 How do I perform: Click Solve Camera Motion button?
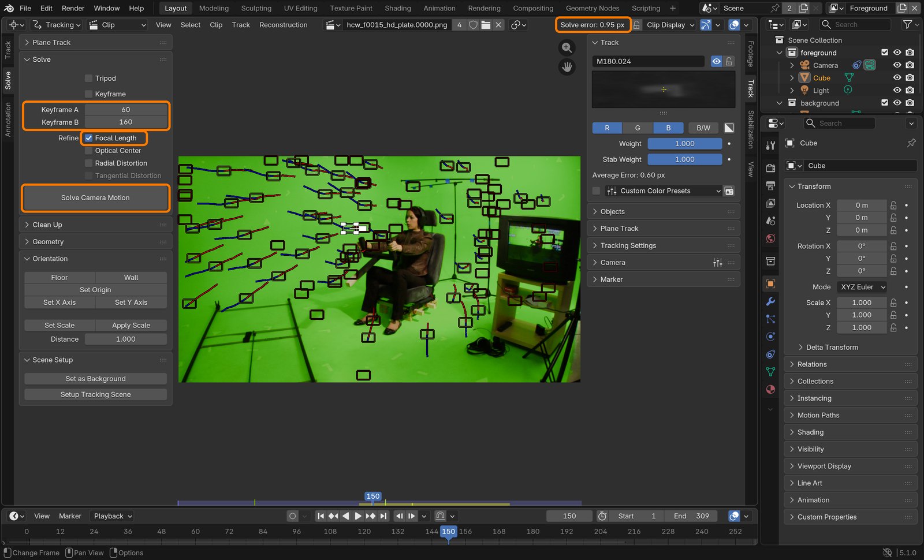95,198
